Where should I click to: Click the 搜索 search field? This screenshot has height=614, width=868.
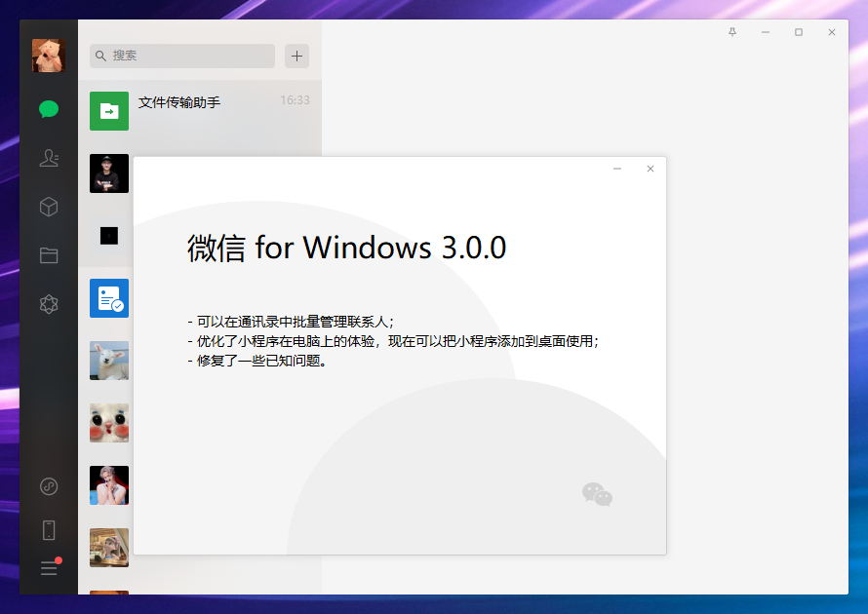point(182,56)
